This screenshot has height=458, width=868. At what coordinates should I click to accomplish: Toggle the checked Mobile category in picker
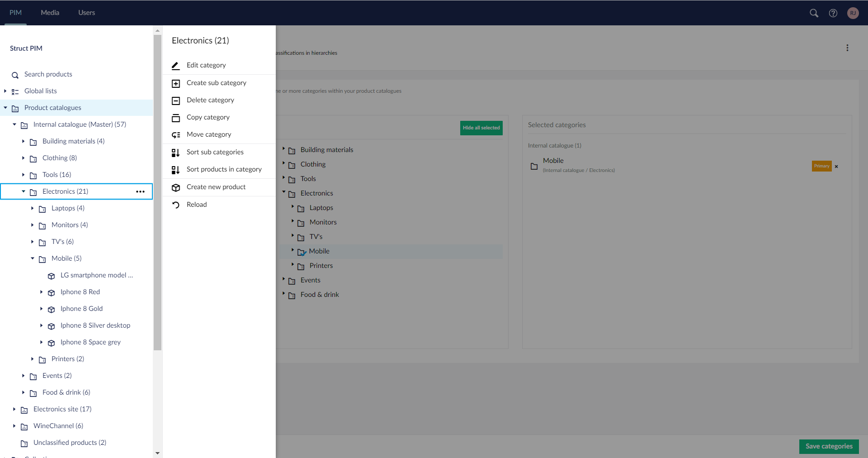(x=302, y=252)
